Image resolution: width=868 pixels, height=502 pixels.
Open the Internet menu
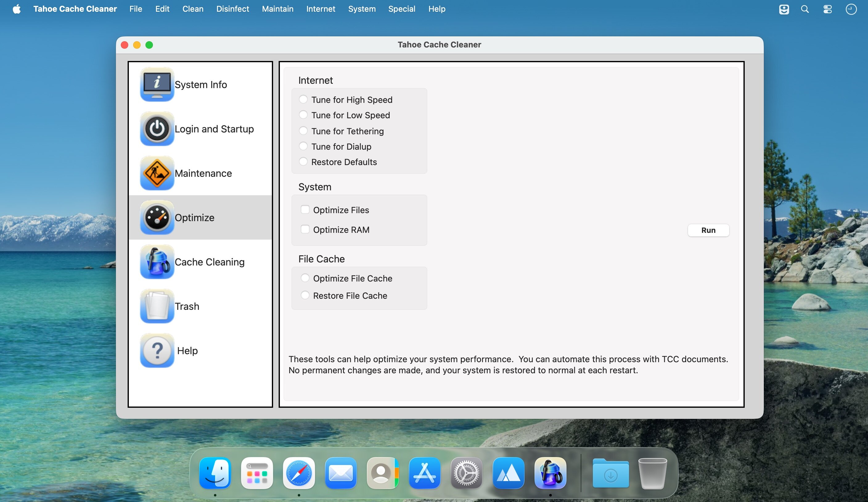coord(321,9)
